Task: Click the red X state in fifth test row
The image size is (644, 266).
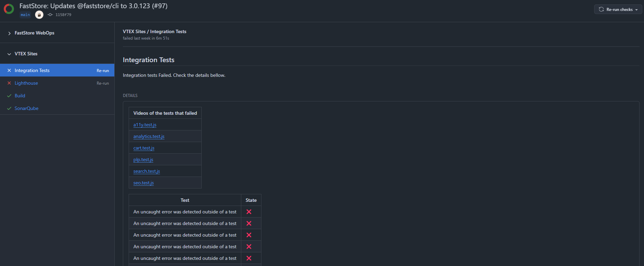Action: (249, 258)
